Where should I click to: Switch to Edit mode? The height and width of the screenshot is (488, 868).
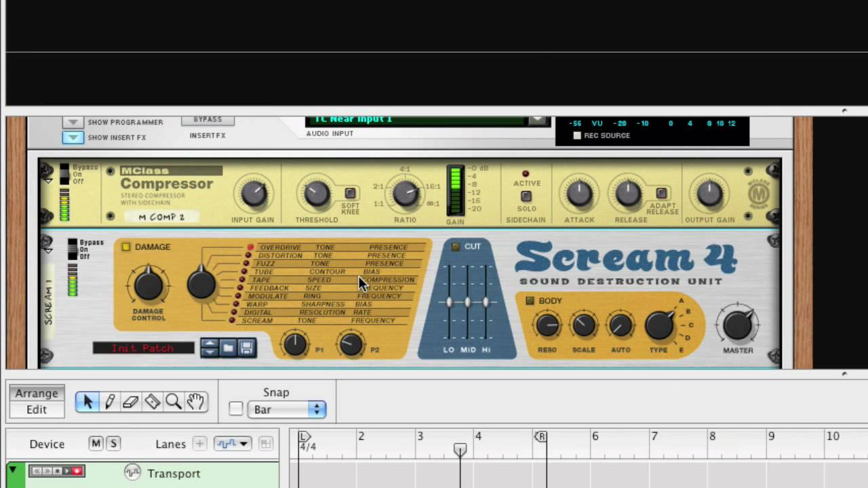pos(37,409)
